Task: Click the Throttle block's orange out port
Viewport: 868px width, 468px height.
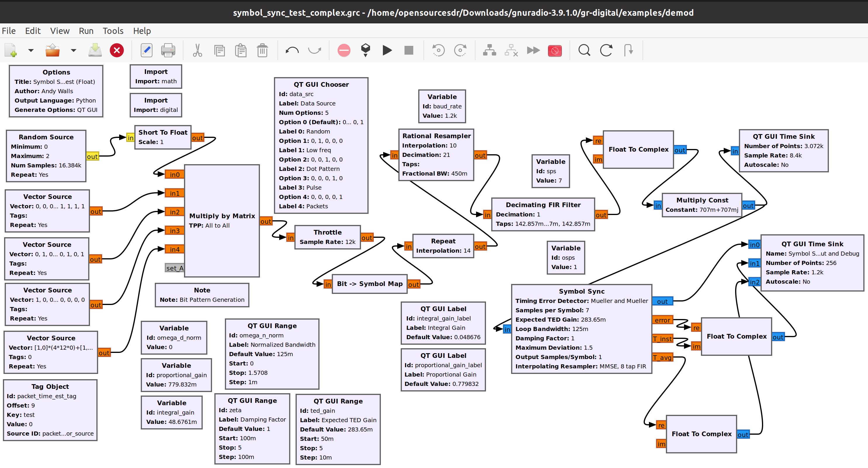Action: click(x=367, y=238)
